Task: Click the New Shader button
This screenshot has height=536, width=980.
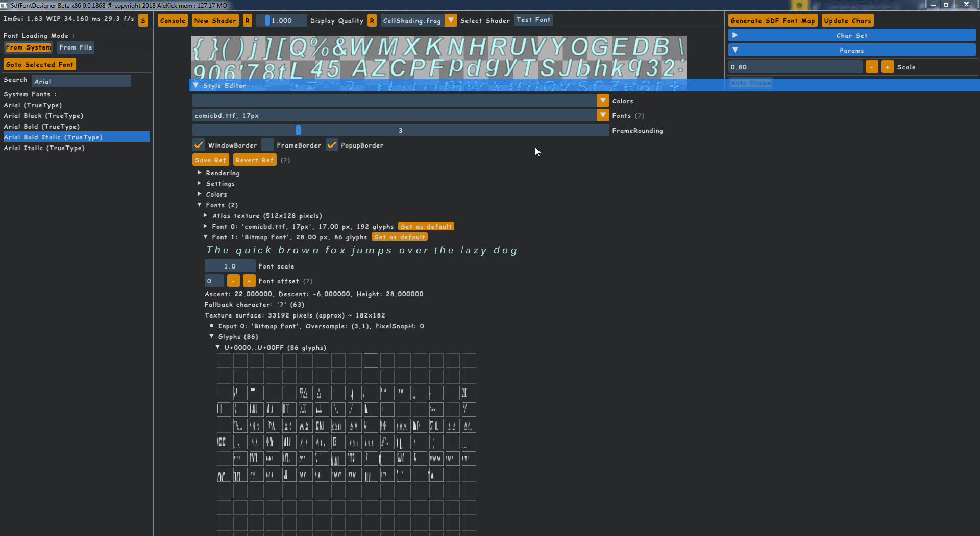Action: pos(215,21)
